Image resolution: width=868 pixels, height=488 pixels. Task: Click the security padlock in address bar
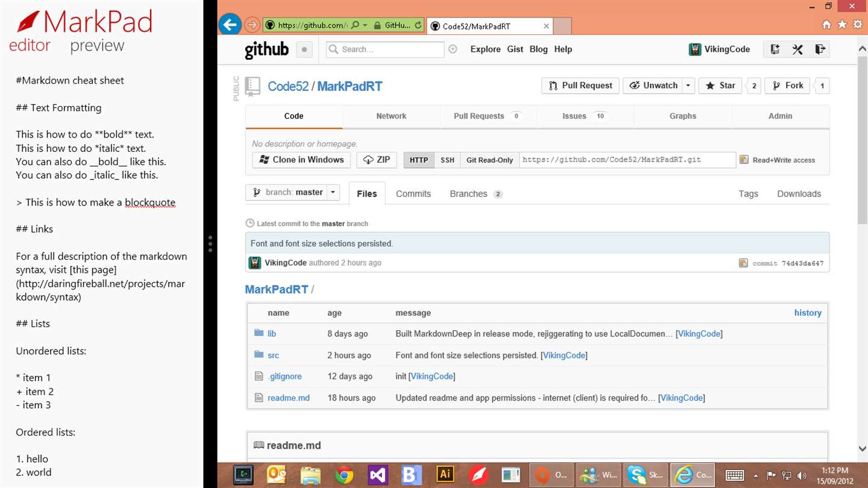377,25
